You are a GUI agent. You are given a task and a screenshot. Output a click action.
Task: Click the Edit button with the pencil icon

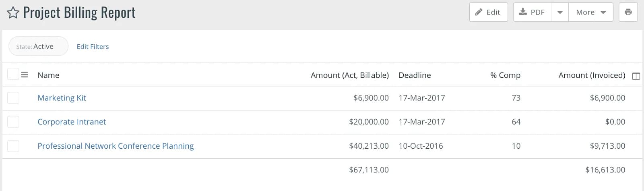point(488,12)
